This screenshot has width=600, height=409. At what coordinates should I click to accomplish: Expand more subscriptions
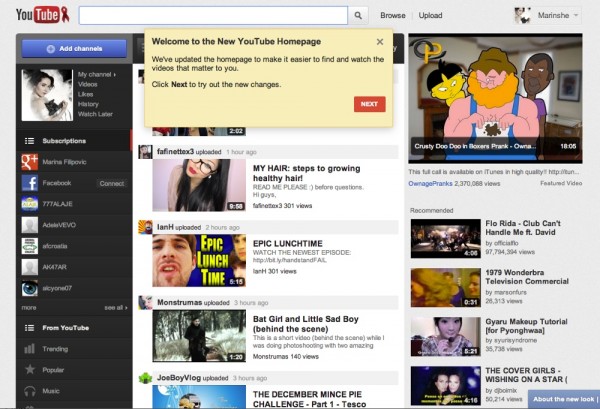(x=29, y=308)
